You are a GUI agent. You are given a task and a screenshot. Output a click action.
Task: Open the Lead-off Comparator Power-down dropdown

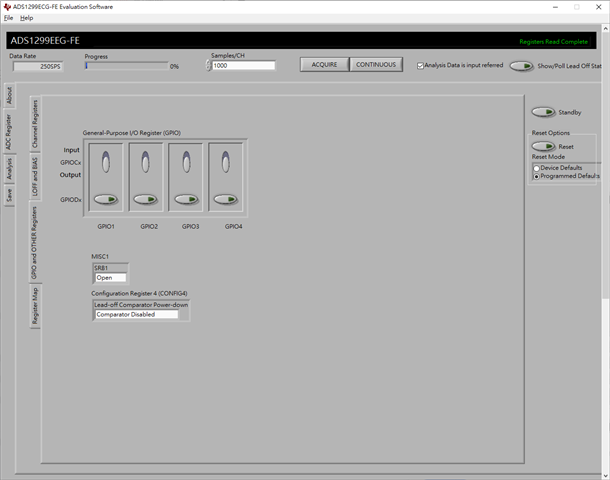click(137, 314)
